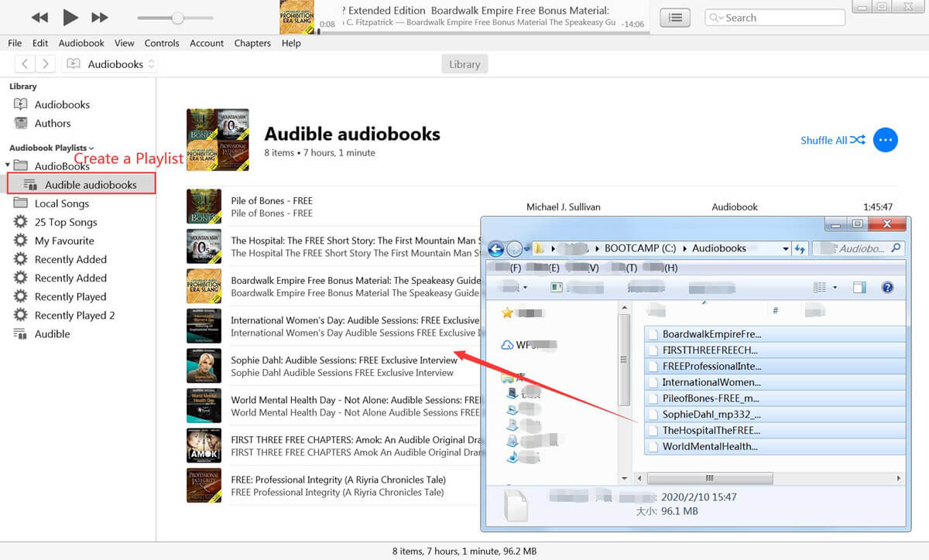Adjust the volume slider knob
The width and height of the screenshot is (929, 560).
[x=177, y=17]
